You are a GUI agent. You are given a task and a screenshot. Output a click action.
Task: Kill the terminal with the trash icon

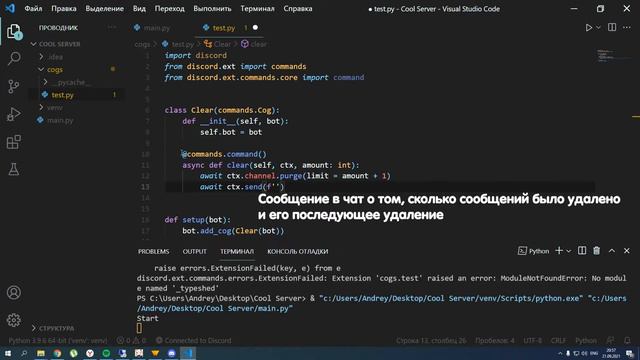(596, 251)
